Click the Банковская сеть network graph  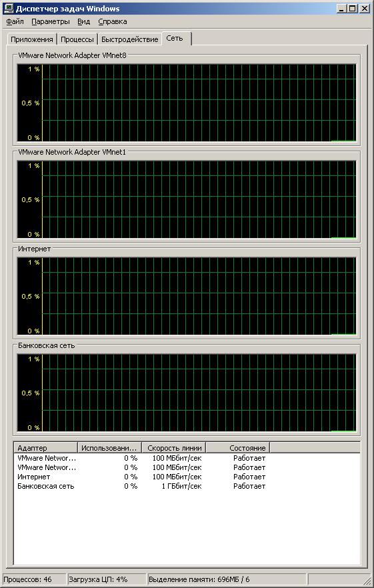[187, 393]
